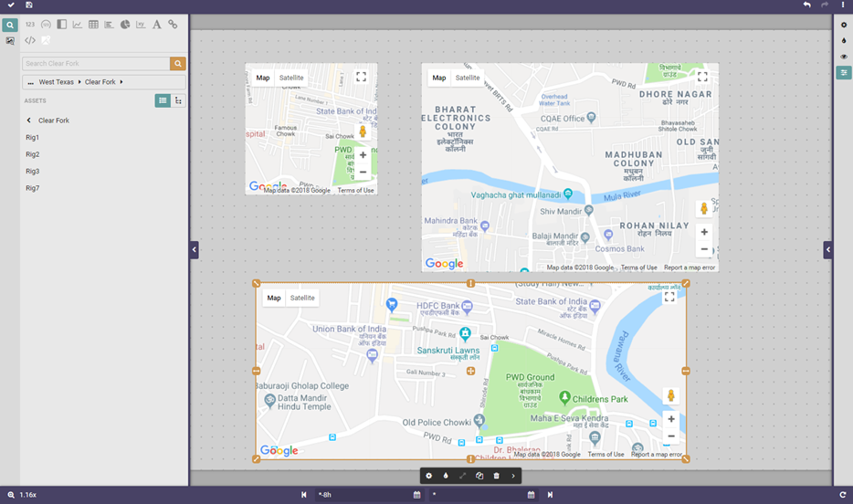Toggle the eye visibility pane in the right sidebar

[x=844, y=57]
